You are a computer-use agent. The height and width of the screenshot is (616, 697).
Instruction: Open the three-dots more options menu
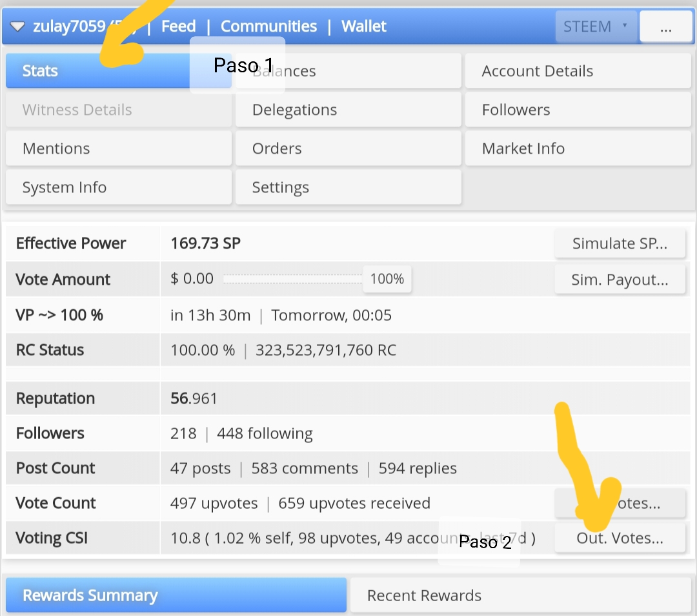pos(665,26)
